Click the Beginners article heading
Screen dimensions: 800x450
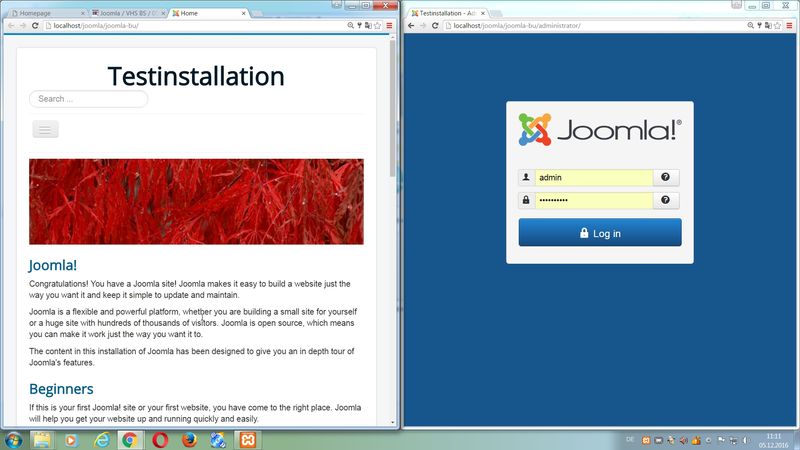click(61, 389)
